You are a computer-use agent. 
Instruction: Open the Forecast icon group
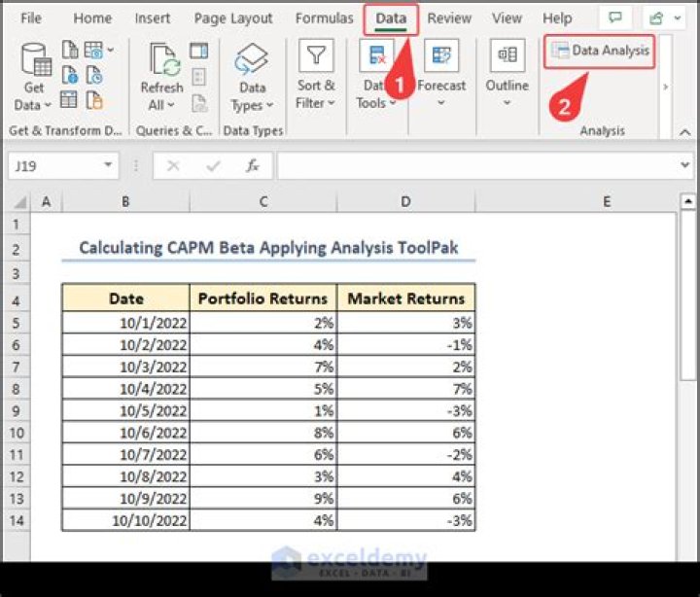[441, 56]
